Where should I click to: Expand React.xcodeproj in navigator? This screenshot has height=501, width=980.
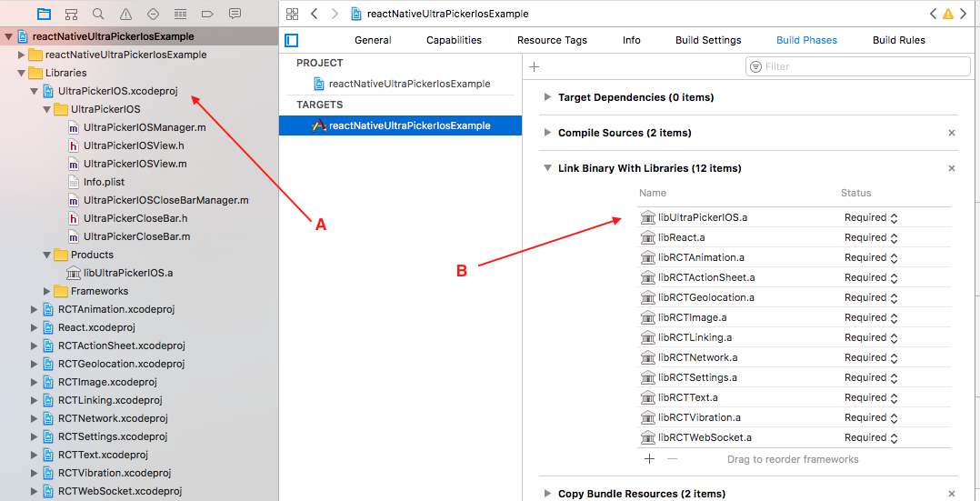click(x=34, y=327)
